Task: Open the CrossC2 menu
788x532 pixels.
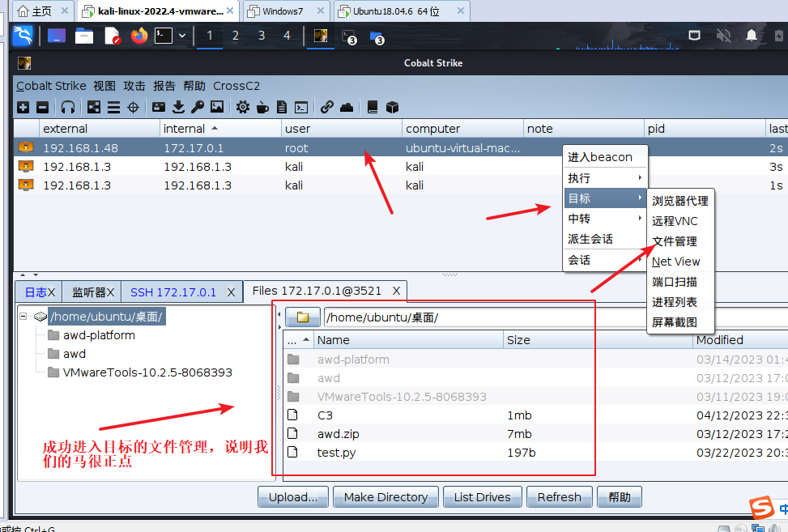Action: pyautogui.click(x=236, y=86)
